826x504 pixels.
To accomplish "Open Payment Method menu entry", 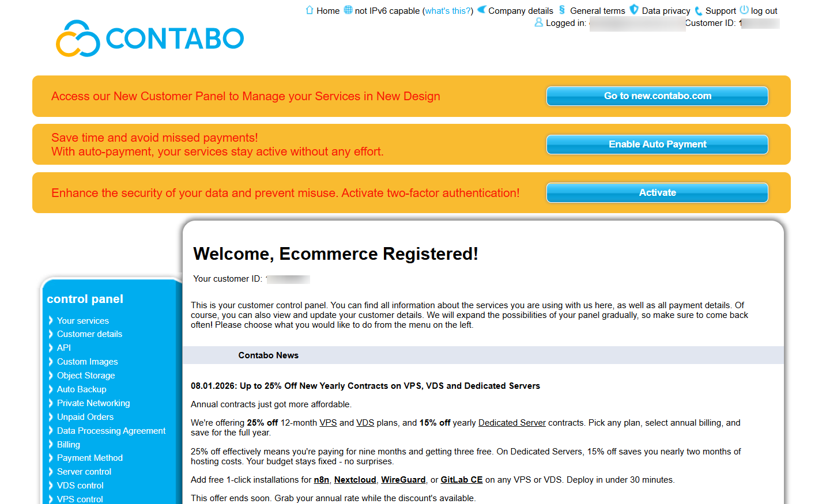I will pos(90,458).
